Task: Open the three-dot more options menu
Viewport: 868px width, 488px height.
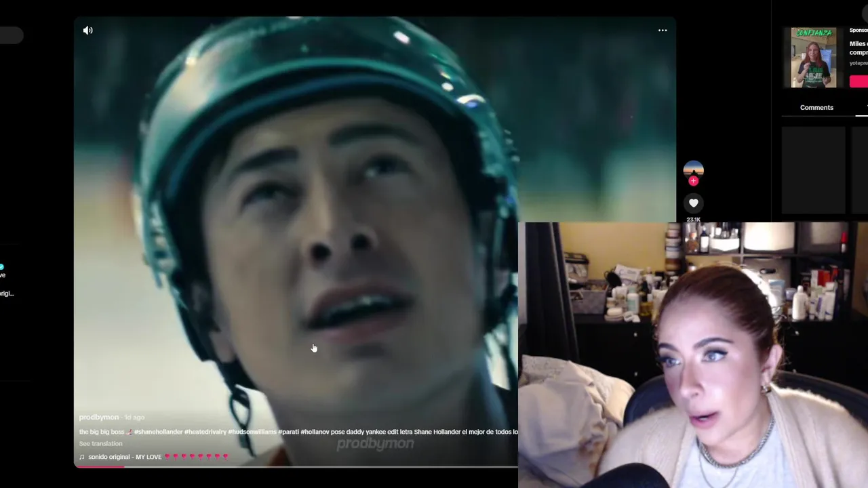Action: (663, 30)
